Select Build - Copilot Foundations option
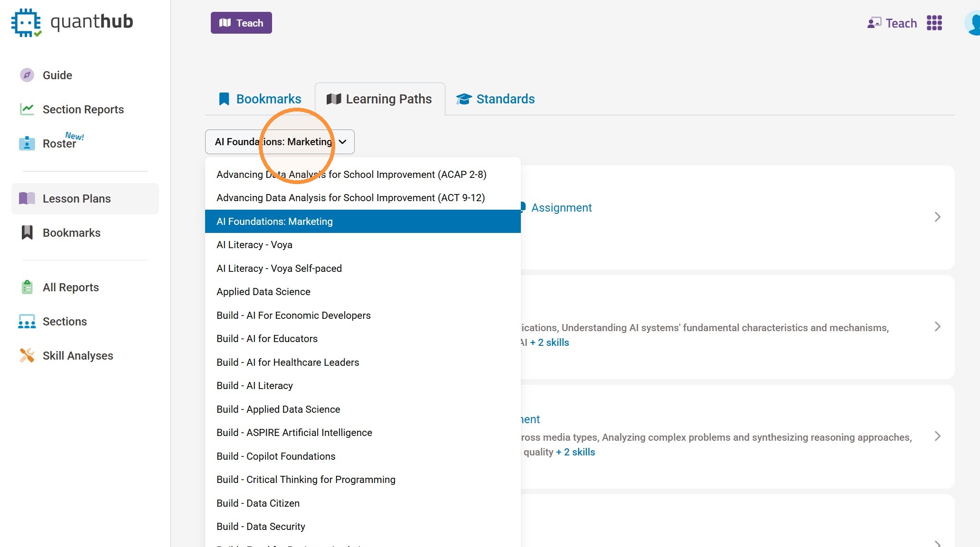980x547 pixels. coord(363,456)
